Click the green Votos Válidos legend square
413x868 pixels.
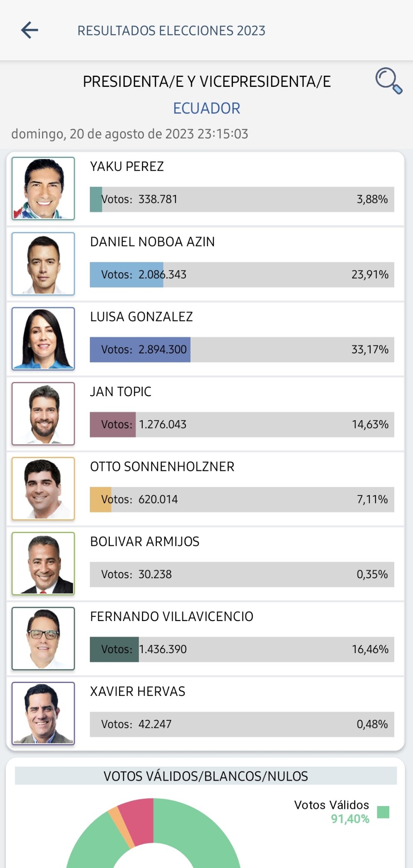tap(383, 812)
